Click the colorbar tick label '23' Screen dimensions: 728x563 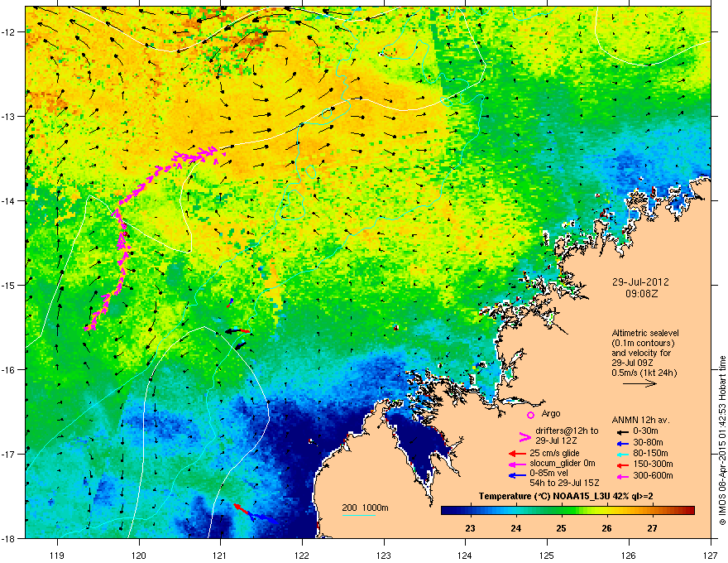click(x=470, y=528)
